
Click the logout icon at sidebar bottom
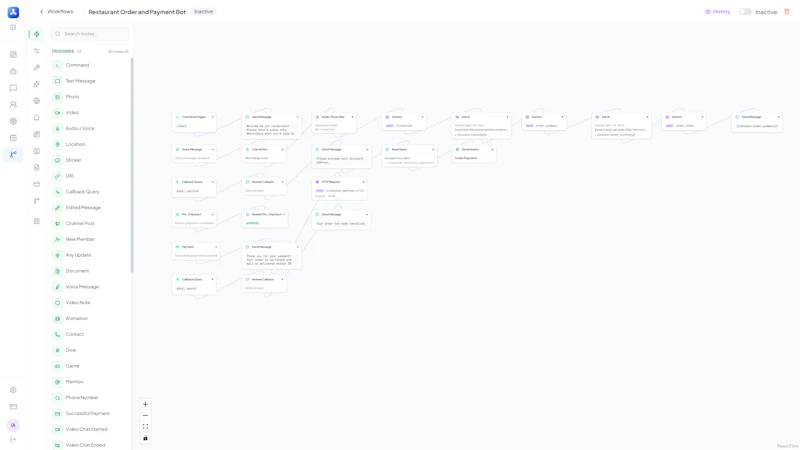(13, 439)
